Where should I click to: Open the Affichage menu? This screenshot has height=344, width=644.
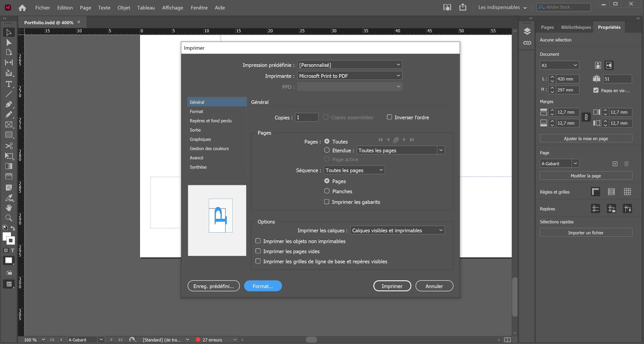(173, 8)
